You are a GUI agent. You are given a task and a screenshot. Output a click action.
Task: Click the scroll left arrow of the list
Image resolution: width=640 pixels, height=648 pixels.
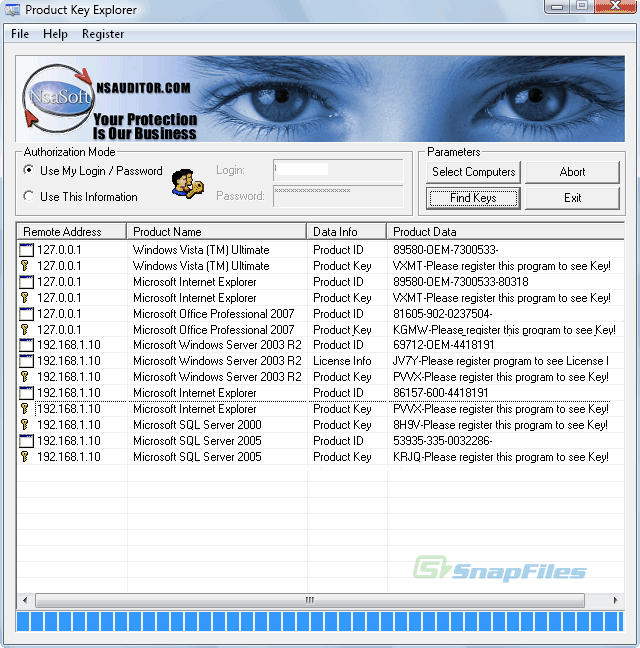(x=25, y=600)
